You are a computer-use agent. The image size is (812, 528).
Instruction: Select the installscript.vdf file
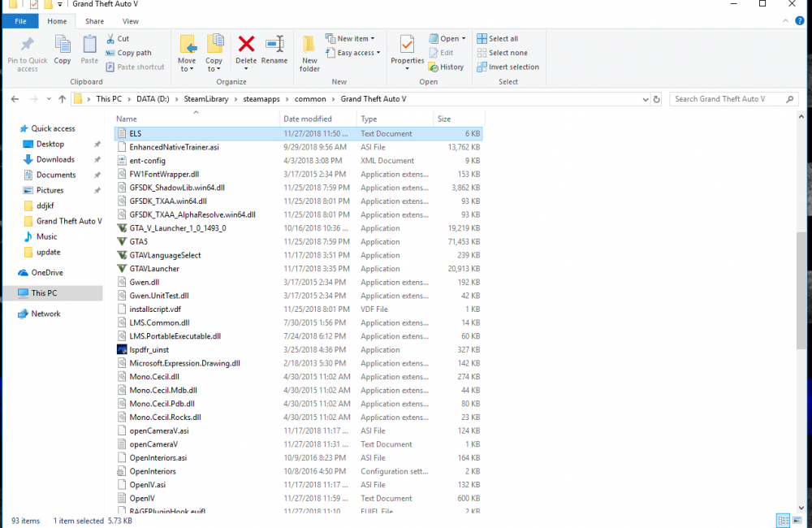click(x=298, y=309)
